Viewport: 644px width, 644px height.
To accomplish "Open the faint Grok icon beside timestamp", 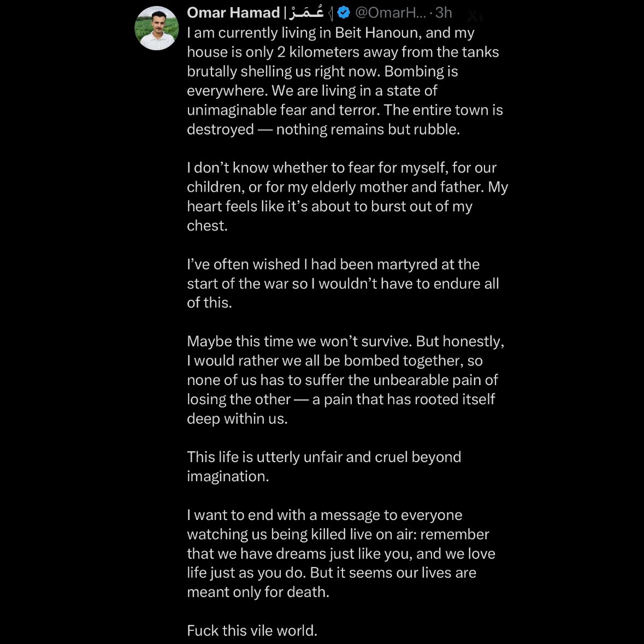I will [475, 15].
